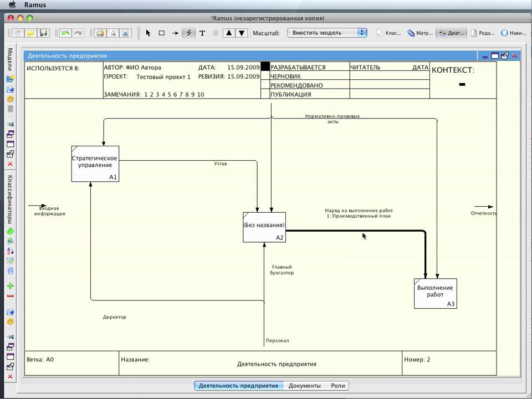Image resolution: width=532 pixels, height=399 pixels.
Task: Click open folder icon in Модели sidebar
Action: [10, 89]
